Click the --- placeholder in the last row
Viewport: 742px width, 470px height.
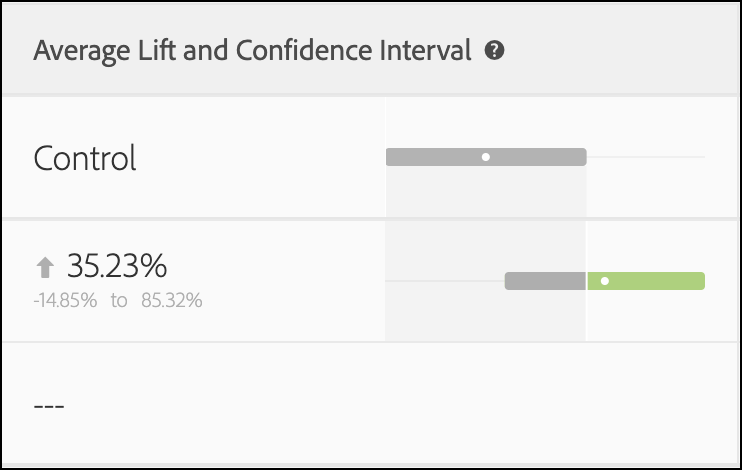pos(49,406)
